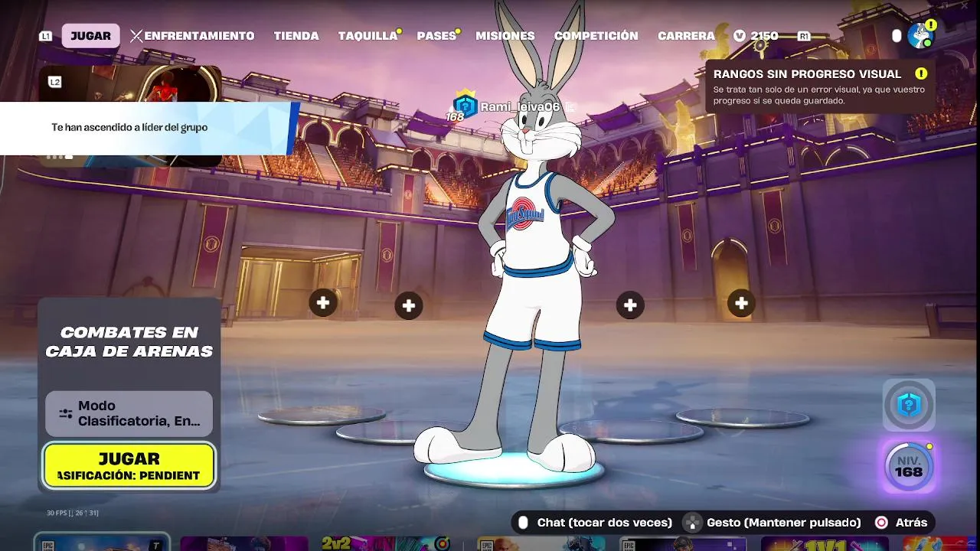Dismiss the 'ascendido a líder del grupo' banner
Image resolution: width=980 pixels, height=551 pixels.
[x=149, y=128]
